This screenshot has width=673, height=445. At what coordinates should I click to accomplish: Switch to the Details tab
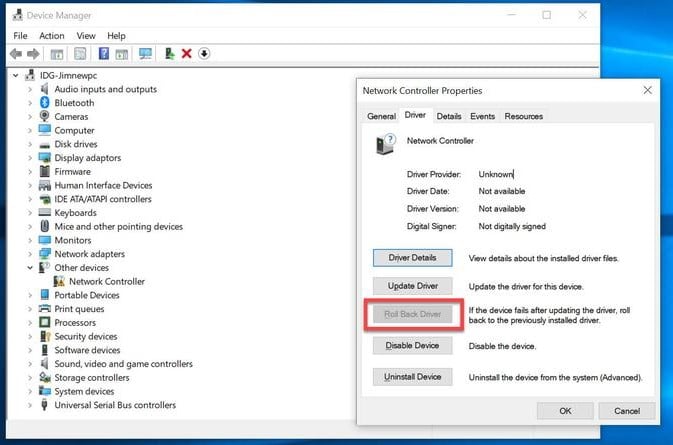[x=449, y=116]
